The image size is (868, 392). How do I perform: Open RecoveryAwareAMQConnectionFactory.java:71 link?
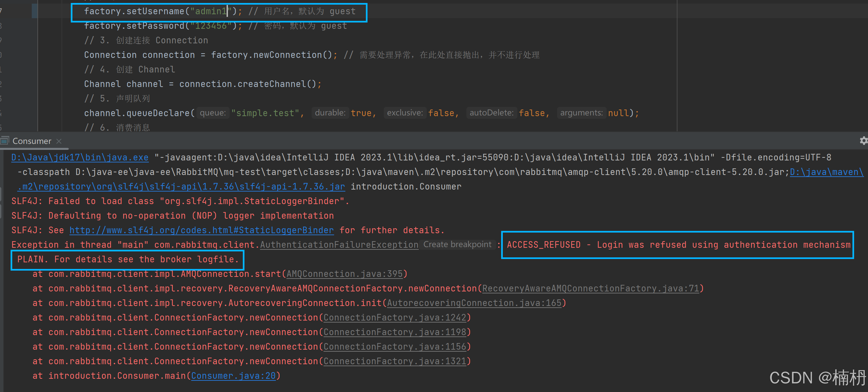590,288
